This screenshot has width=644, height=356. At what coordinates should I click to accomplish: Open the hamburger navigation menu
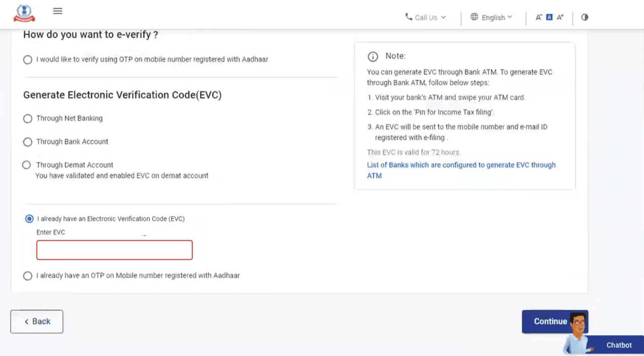(57, 11)
